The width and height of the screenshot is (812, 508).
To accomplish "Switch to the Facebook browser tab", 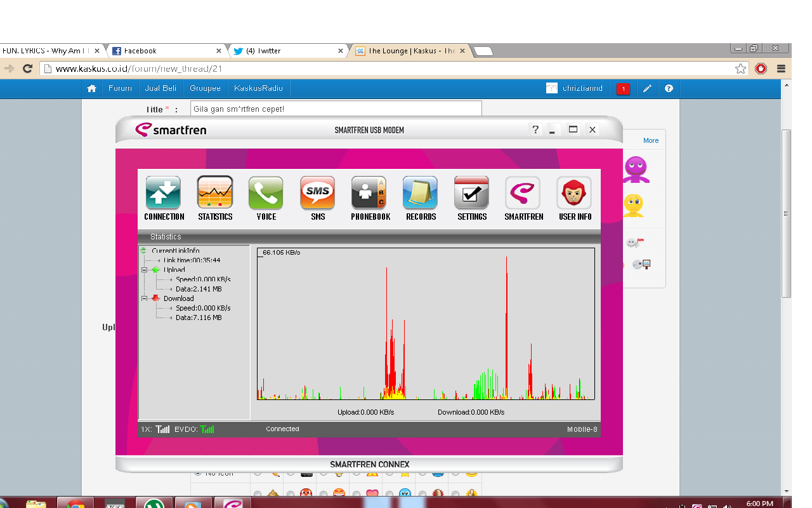I will tap(166, 51).
